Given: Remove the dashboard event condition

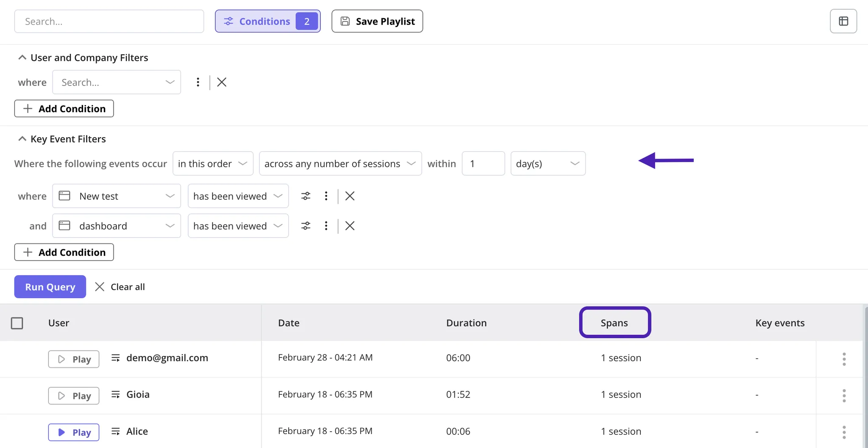Looking at the screenshot, I should click(x=350, y=226).
